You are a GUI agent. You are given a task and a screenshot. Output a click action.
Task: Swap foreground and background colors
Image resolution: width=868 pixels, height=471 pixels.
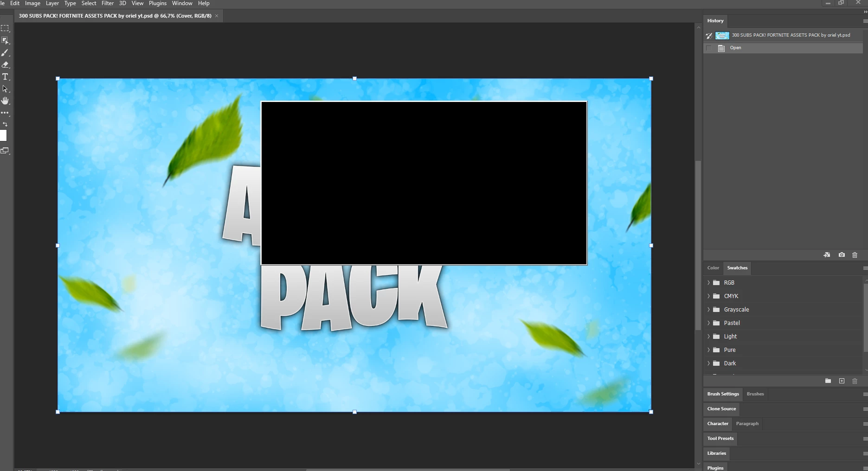tap(5, 124)
